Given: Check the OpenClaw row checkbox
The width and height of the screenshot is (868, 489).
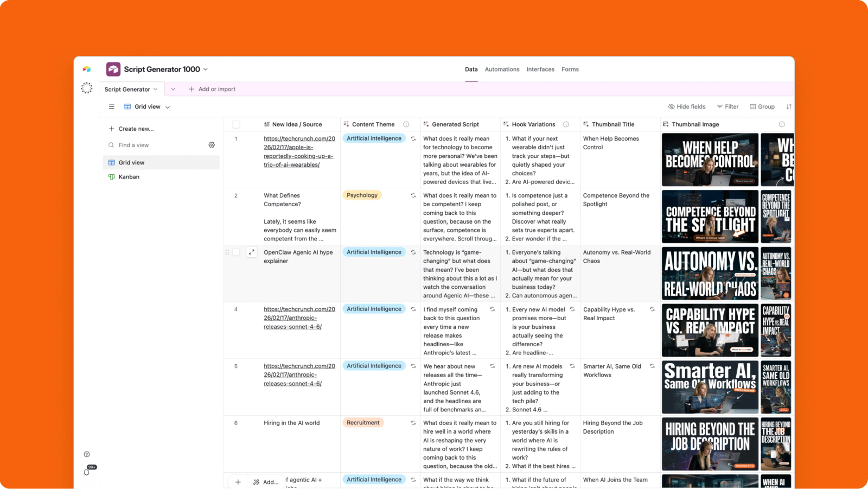Looking at the screenshot, I should tap(236, 252).
